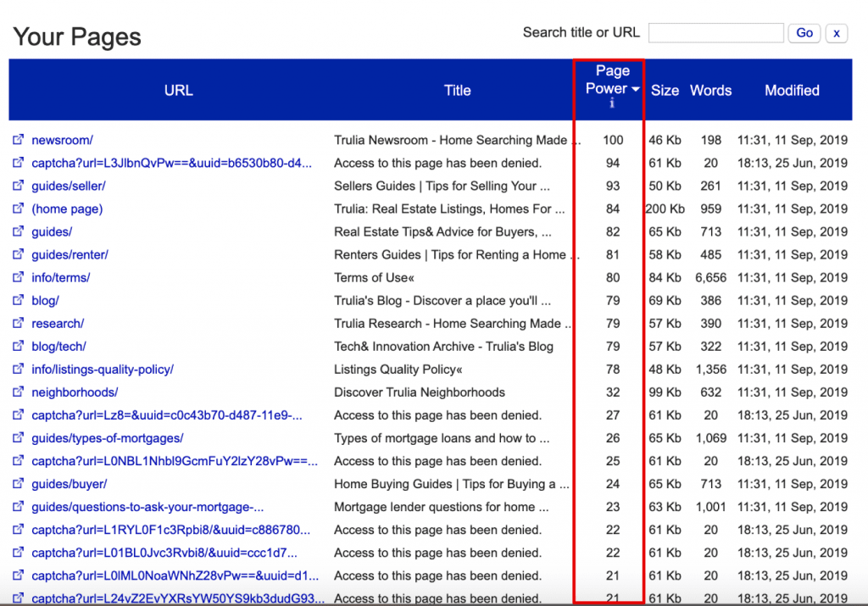
Task: Click external link icon beside guides/seller/
Action: 19,186
